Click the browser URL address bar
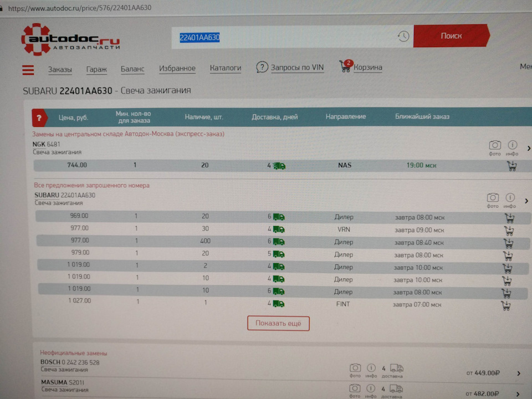 80,7
